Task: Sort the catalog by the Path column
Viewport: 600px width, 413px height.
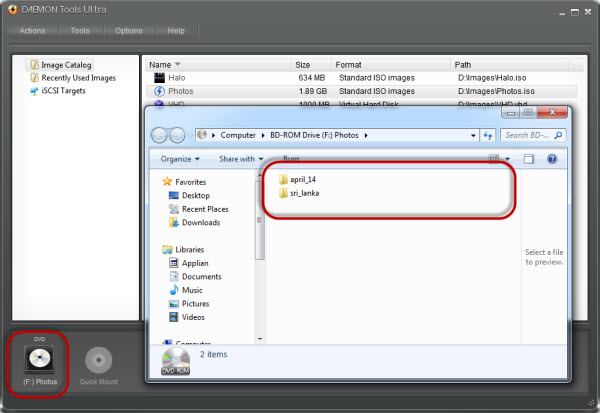Action: [x=510, y=65]
